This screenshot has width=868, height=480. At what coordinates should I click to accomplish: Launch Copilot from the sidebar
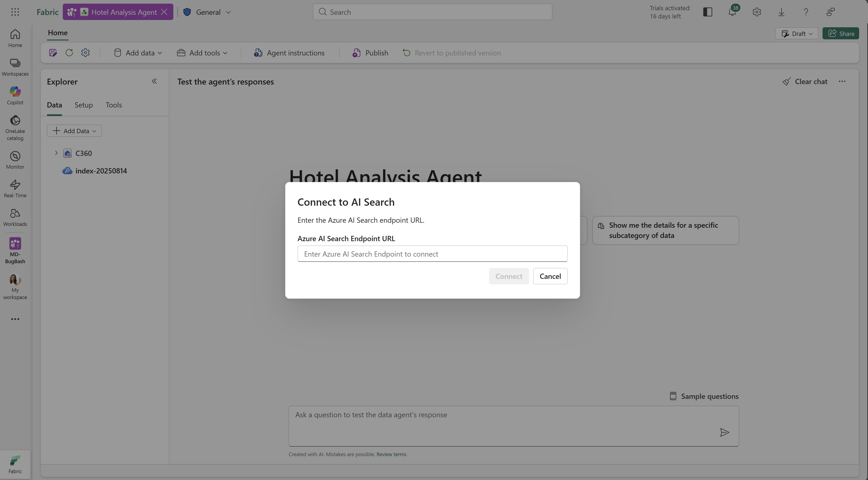point(15,96)
